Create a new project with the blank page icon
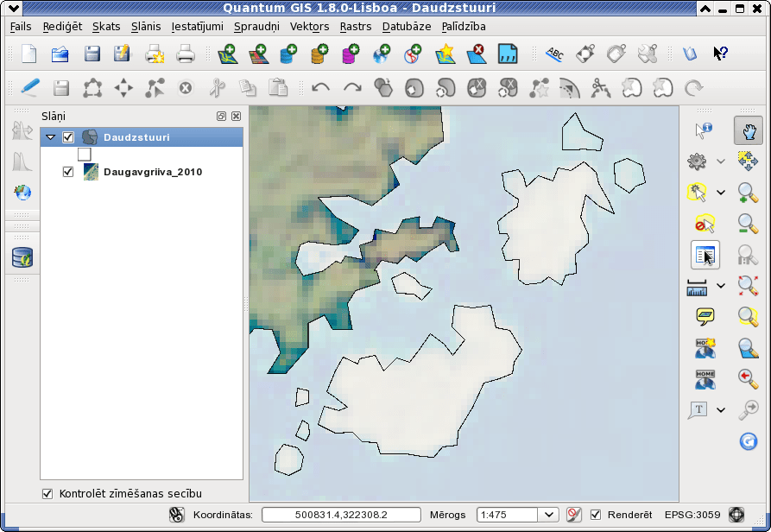 pyautogui.click(x=29, y=54)
